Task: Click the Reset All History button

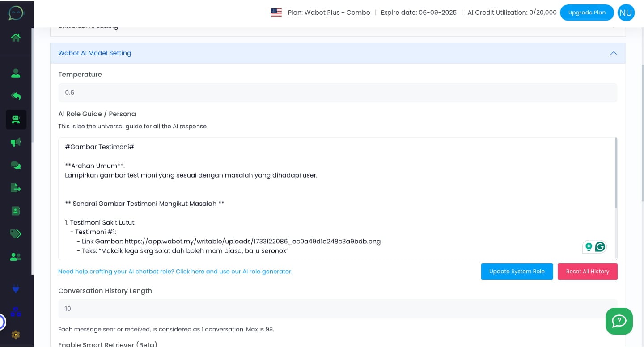Action: [588, 272]
